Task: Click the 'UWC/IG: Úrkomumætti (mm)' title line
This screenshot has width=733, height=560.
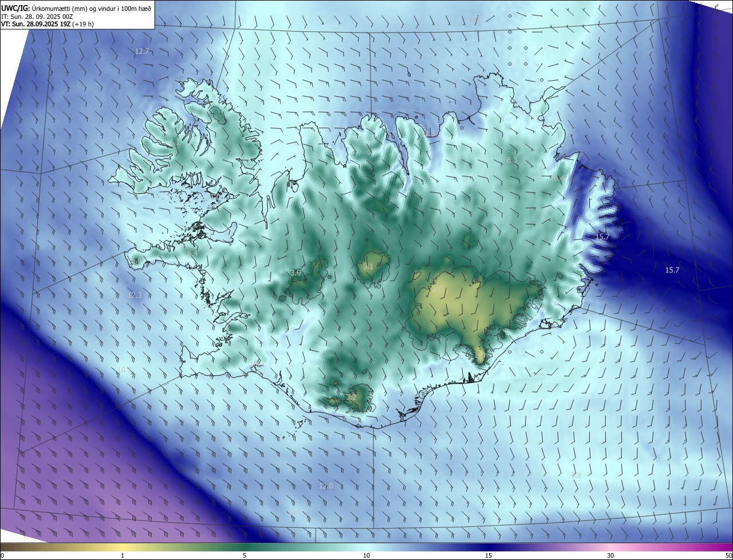Action: coord(76,7)
